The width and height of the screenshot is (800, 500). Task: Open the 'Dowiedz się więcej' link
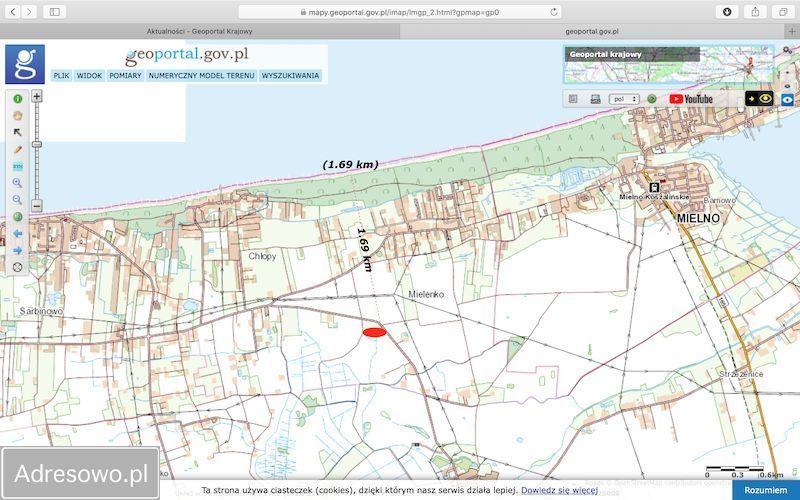click(x=559, y=490)
